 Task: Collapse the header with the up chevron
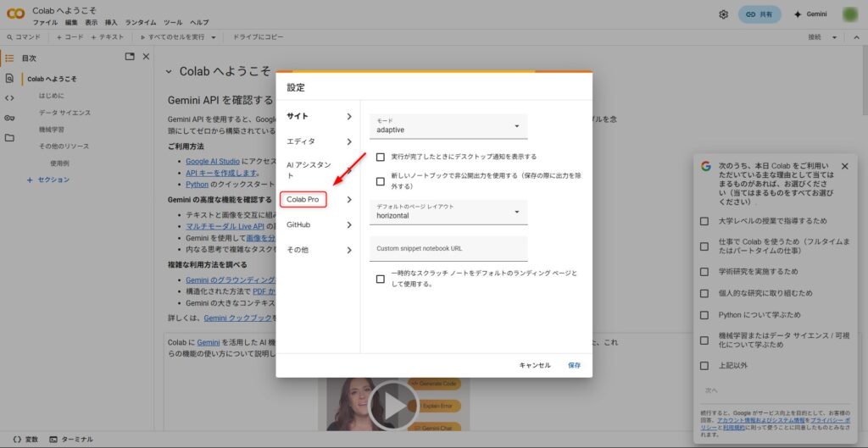(856, 37)
